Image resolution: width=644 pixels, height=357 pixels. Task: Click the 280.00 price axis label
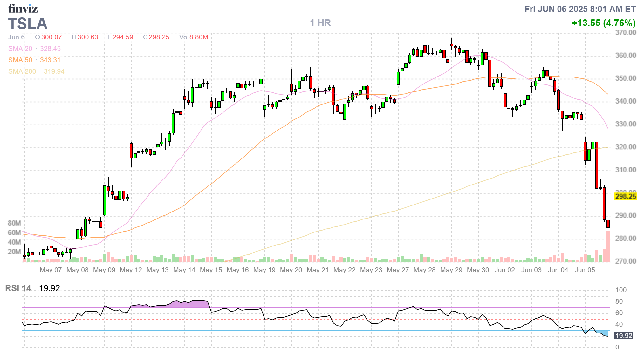pyautogui.click(x=626, y=238)
